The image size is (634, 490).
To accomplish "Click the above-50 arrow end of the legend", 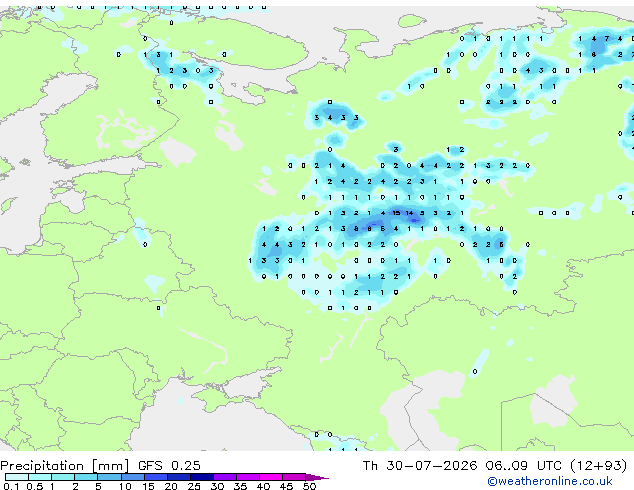I will (x=317, y=477).
